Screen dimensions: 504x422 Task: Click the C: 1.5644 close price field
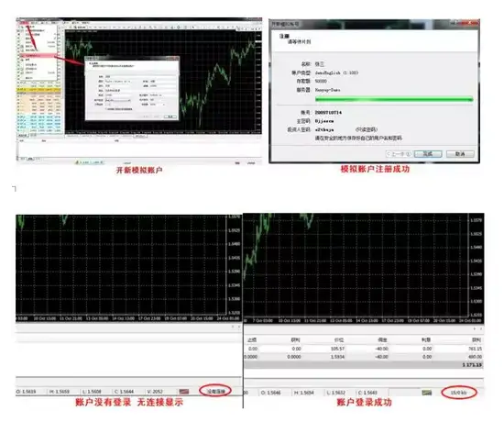tap(124, 392)
